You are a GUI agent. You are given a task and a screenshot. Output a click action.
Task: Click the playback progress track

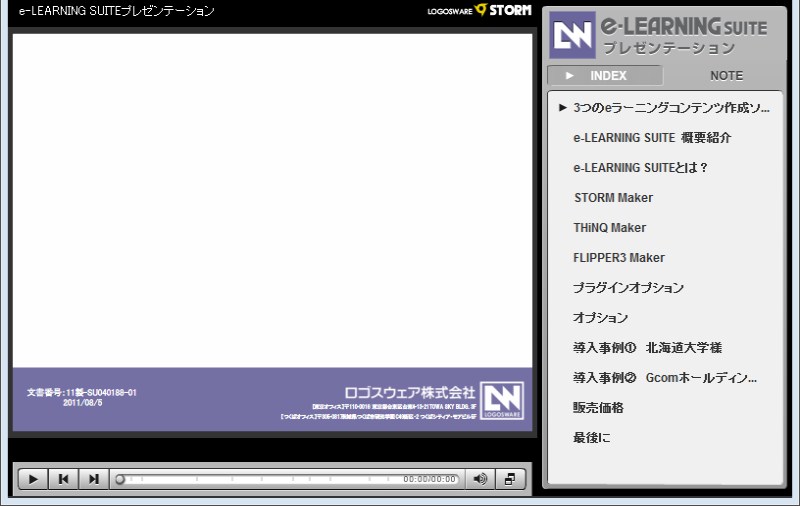coord(286,479)
